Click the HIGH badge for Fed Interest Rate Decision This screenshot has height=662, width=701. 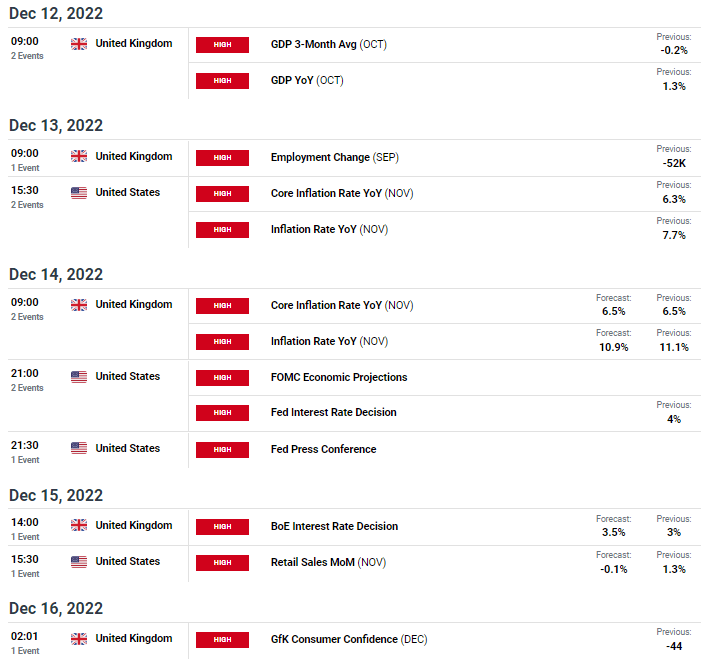[x=222, y=413]
